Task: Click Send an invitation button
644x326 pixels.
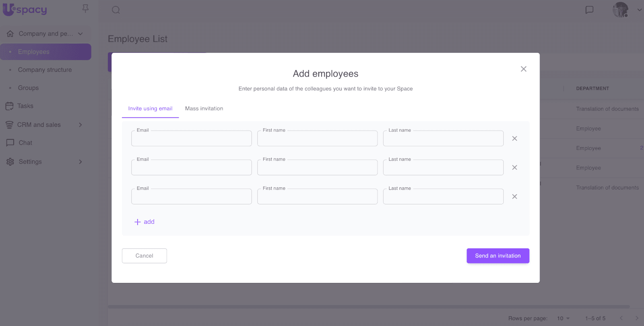Action: tap(498, 256)
